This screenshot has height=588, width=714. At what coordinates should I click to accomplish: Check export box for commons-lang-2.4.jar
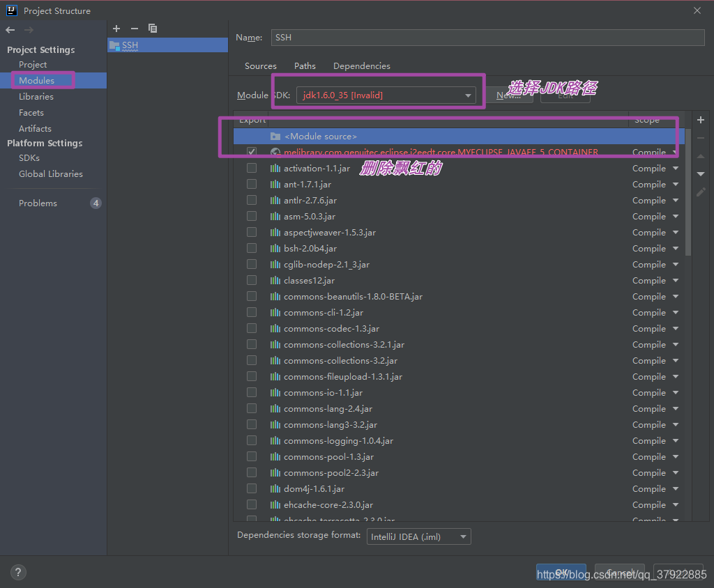(x=251, y=408)
